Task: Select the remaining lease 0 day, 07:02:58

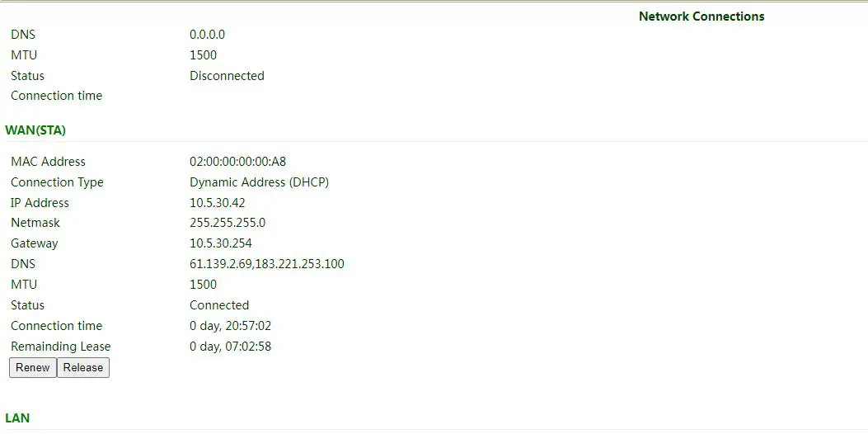Action: coord(230,347)
